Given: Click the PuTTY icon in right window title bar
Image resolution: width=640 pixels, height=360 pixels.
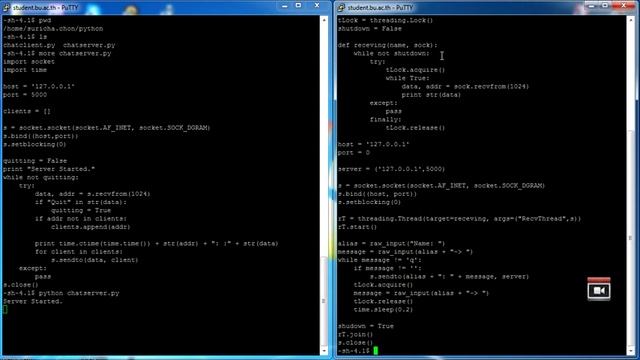Looking at the screenshot, I should pyautogui.click(x=341, y=7).
